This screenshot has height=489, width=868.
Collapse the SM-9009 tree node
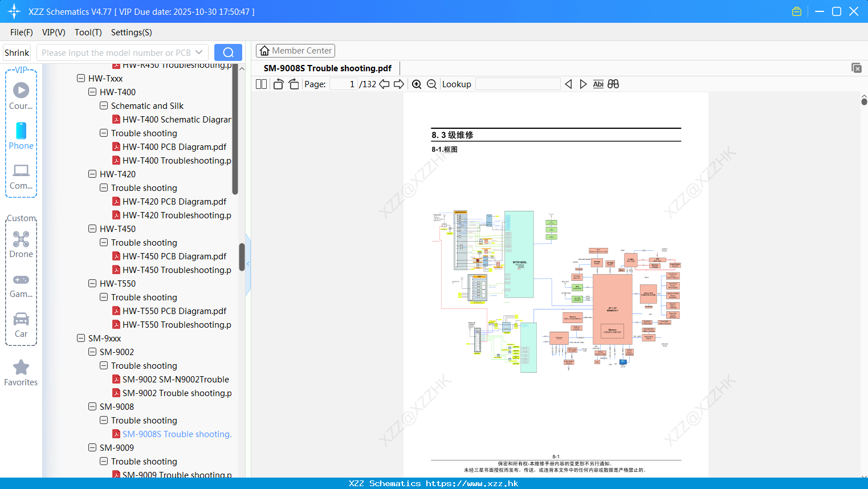[x=92, y=448]
